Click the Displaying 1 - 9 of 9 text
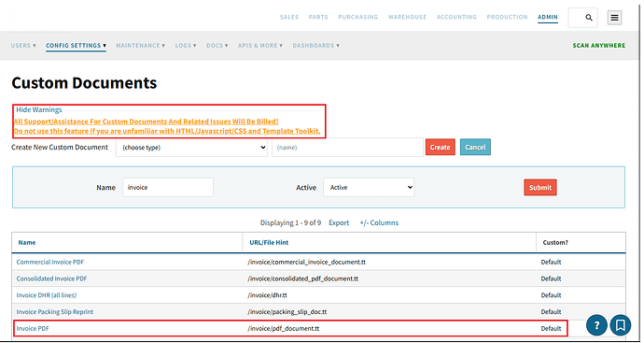Viewport: 644px width, 343px height. tap(290, 223)
